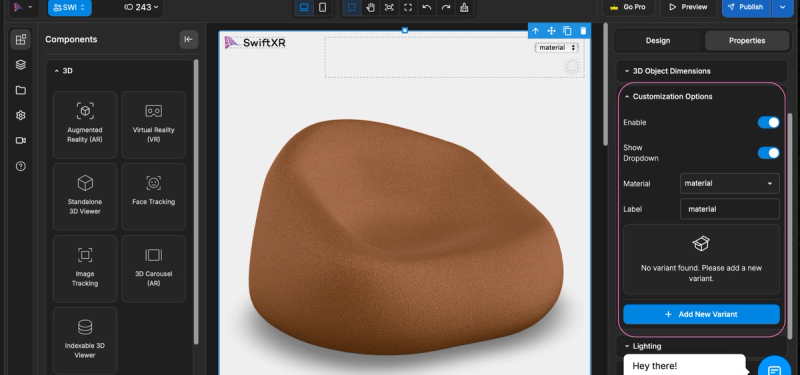Select the dashed selection box tool
800x375 pixels.
point(352,7)
